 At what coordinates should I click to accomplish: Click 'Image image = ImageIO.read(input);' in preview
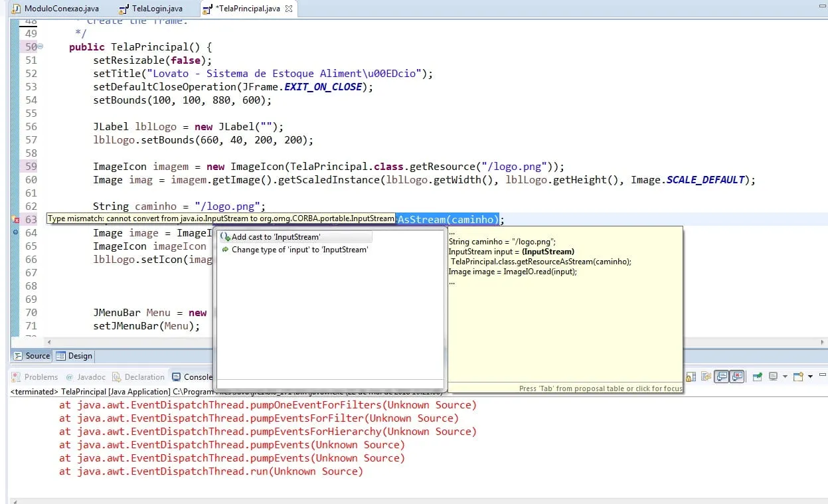(513, 272)
